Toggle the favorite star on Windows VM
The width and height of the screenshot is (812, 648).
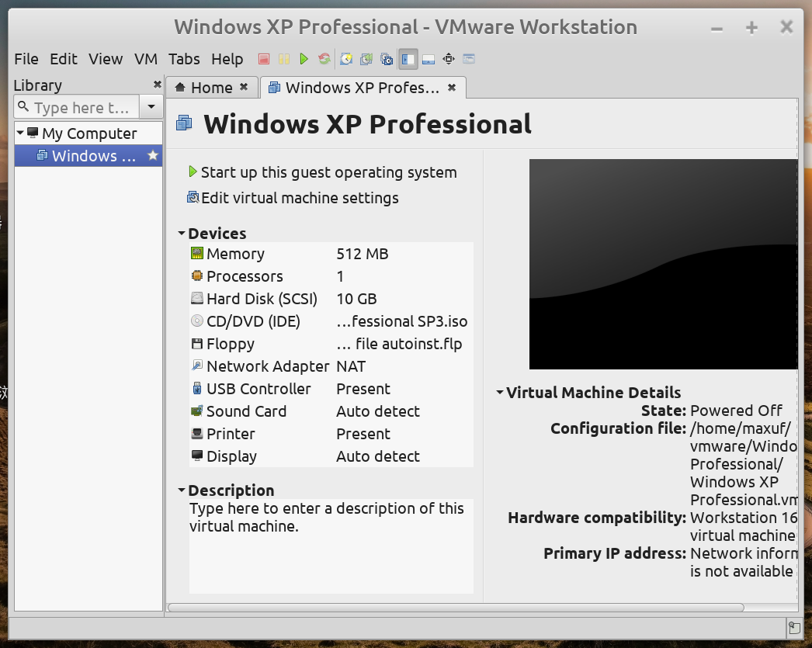[152, 155]
